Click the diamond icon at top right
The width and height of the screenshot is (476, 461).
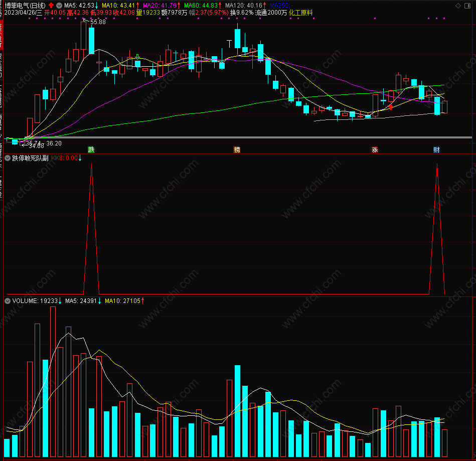click(x=458, y=6)
